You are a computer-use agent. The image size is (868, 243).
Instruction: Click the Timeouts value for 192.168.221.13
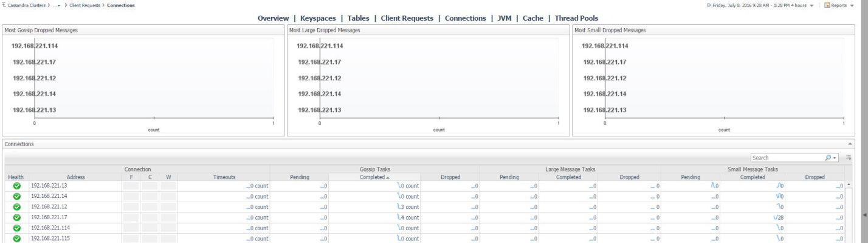[x=258, y=186]
